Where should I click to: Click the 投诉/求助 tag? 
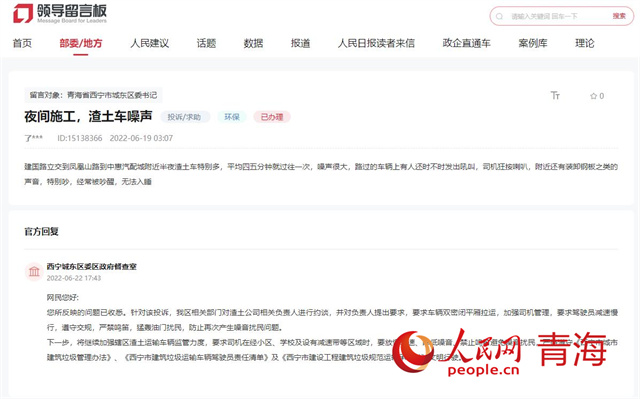pyautogui.click(x=184, y=117)
